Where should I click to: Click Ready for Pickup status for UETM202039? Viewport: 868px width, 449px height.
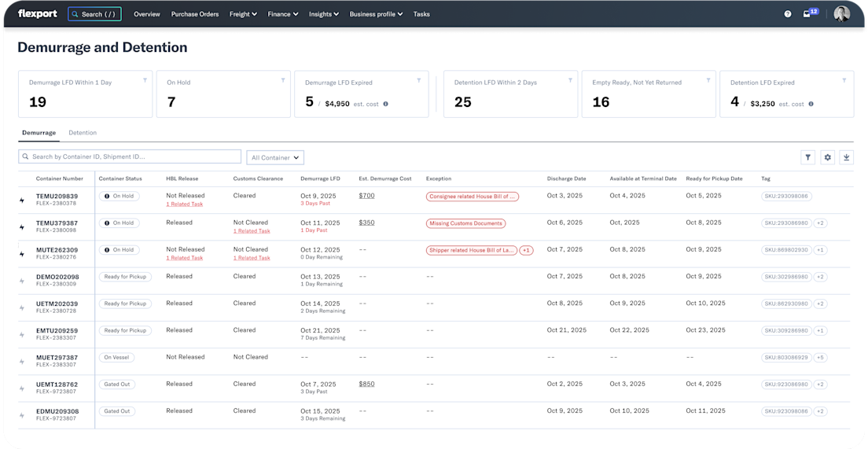tap(125, 304)
